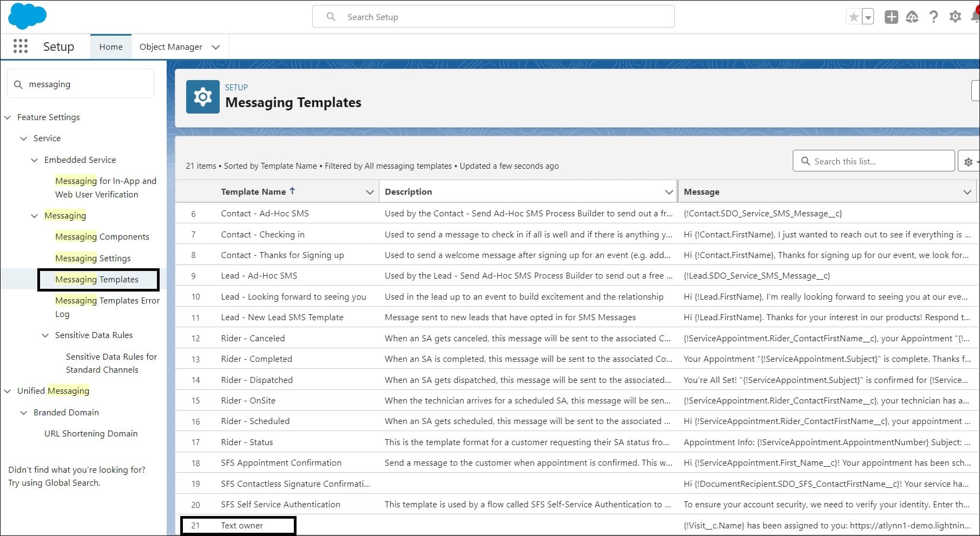Viewport: 980px width, 536px height.
Task: Open the Global Actions plus icon
Action: [x=891, y=17]
